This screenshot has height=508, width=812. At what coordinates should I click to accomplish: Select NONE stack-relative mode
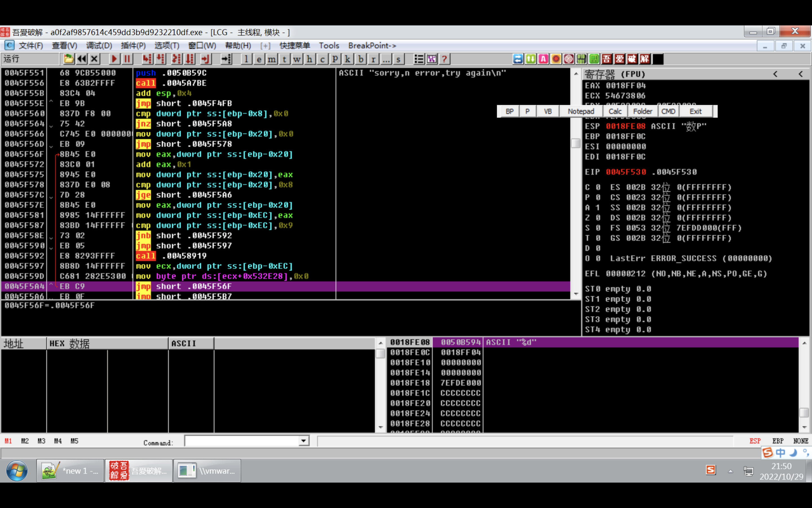pos(801,441)
